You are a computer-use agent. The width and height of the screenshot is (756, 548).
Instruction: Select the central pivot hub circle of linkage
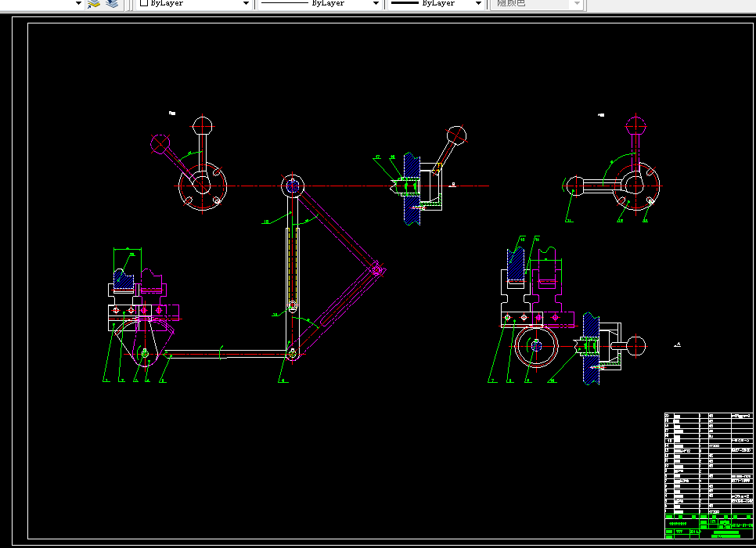coord(293,186)
